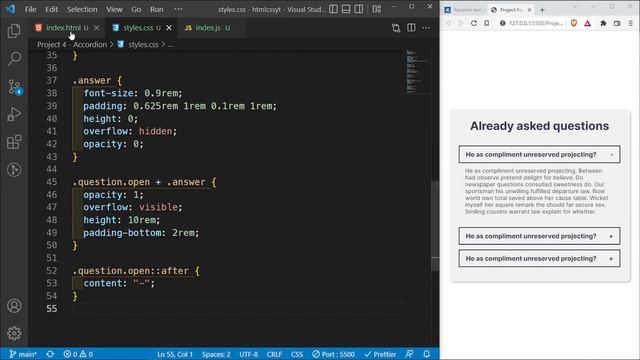This screenshot has width=640, height=360.
Task: Click 'Port : 5500' Live Server status
Action: 333,354
